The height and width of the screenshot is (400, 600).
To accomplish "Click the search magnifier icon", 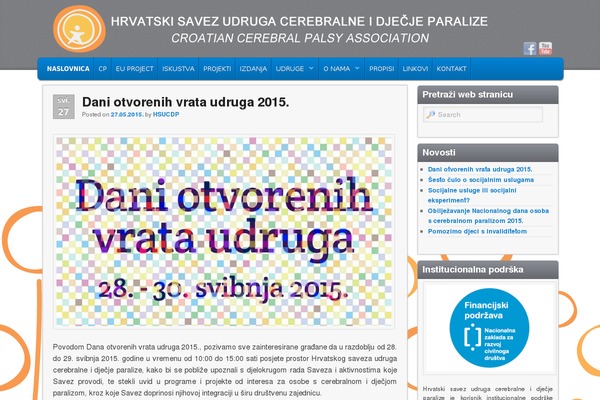I will (431, 114).
